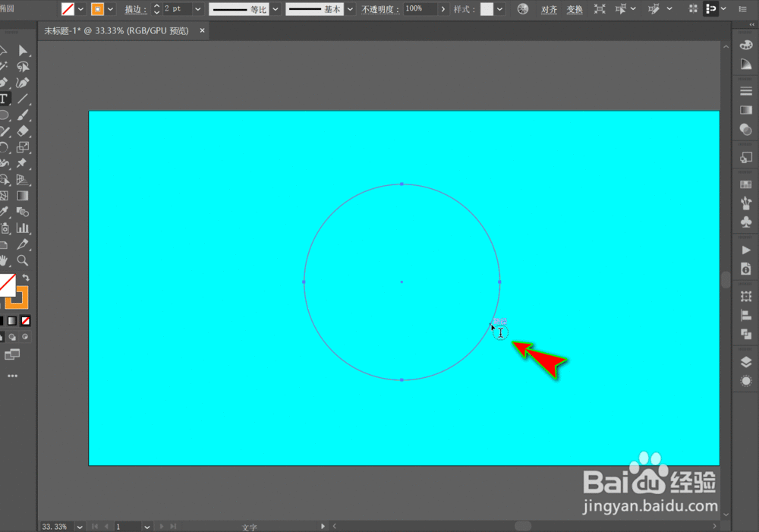
Task: Expand the 等比 width profile dropdown
Action: click(275, 9)
